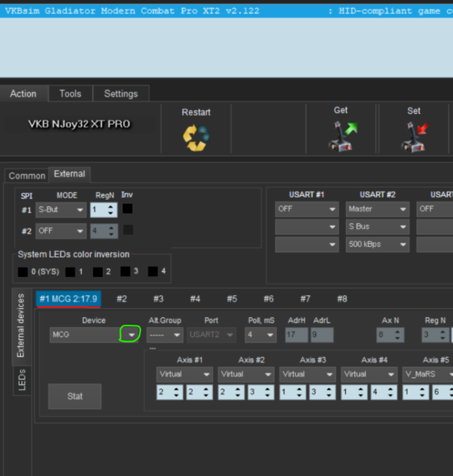
Task: Enable LED 3 color inversion checkbox
Action: tap(125, 272)
